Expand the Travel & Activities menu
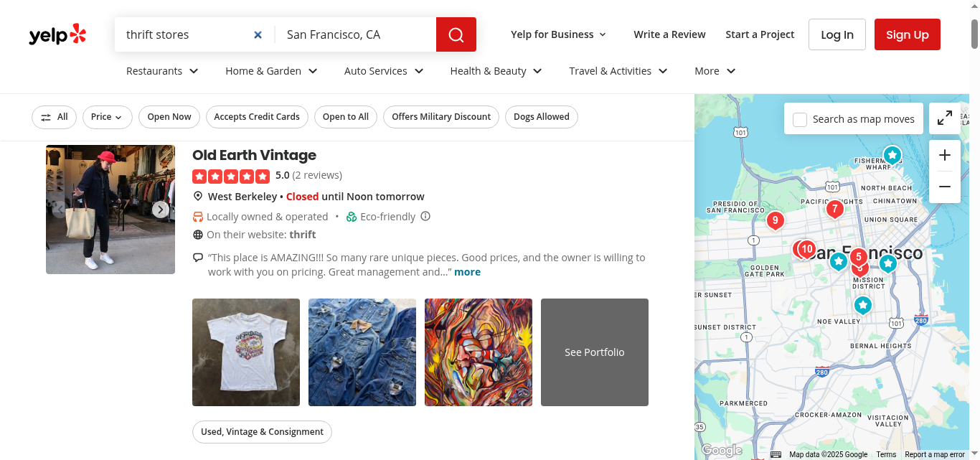The image size is (980, 460). pos(618,71)
